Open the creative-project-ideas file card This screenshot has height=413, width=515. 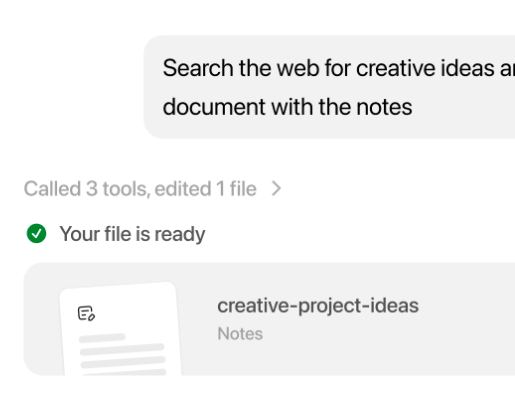(269, 319)
